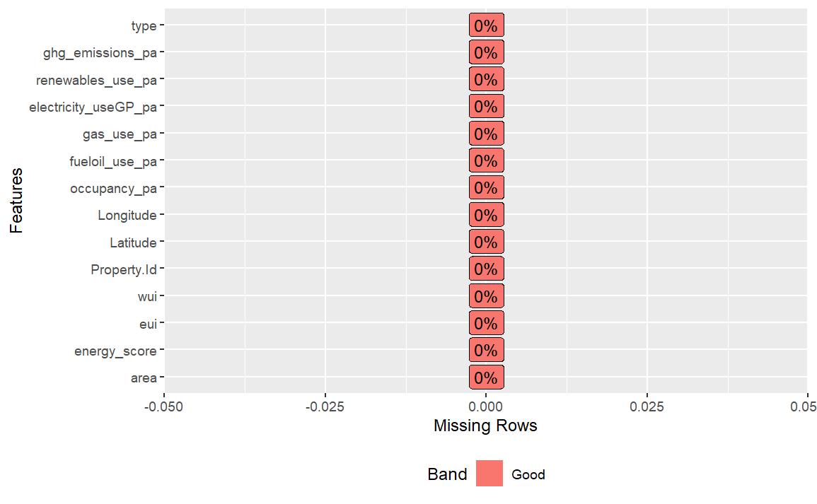
Task: Click the 0.025 x-axis tick label
Action: point(647,406)
